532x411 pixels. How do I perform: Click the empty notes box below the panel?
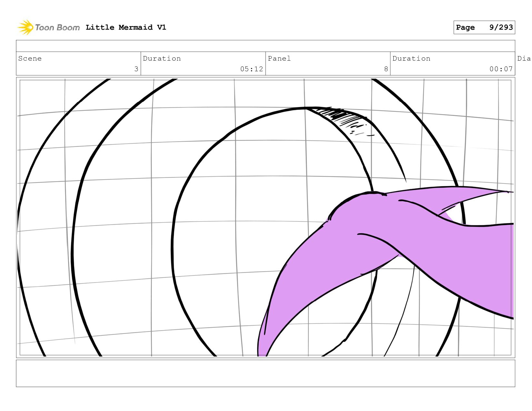click(265, 373)
